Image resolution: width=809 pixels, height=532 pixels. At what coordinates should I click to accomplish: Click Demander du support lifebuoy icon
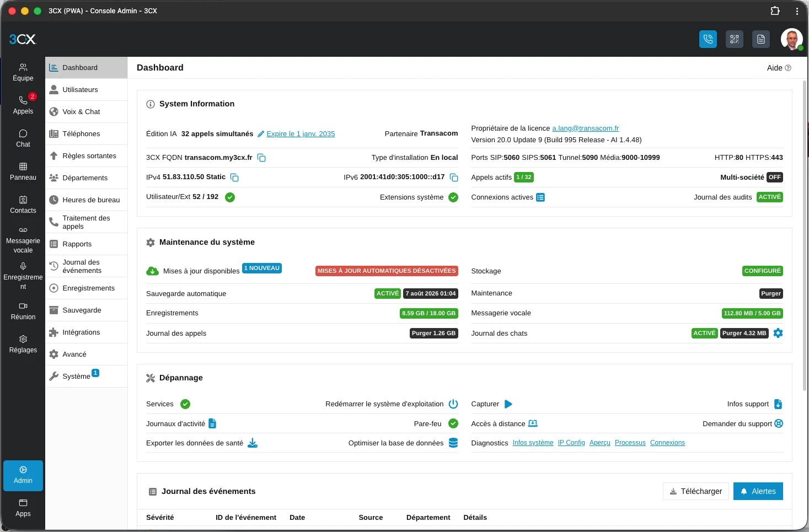pos(779,423)
